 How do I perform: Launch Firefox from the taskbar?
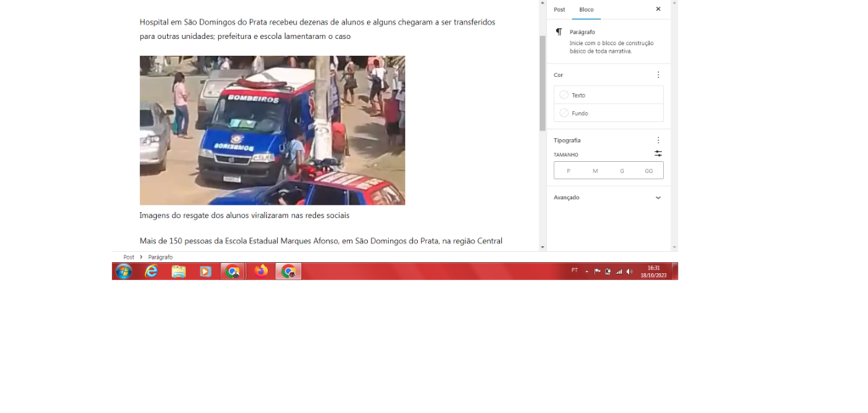pyautogui.click(x=261, y=271)
